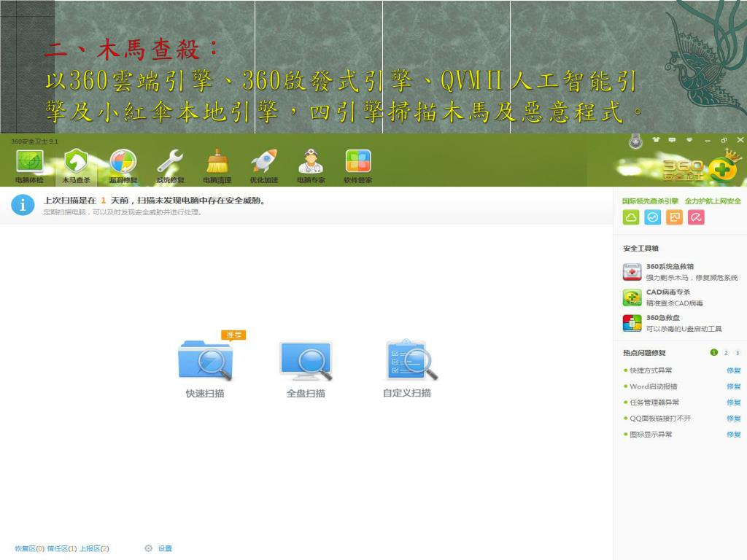Switch to page 3 of 热点问题修复
This screenshot has width=747, height=560.
(738, 353)
